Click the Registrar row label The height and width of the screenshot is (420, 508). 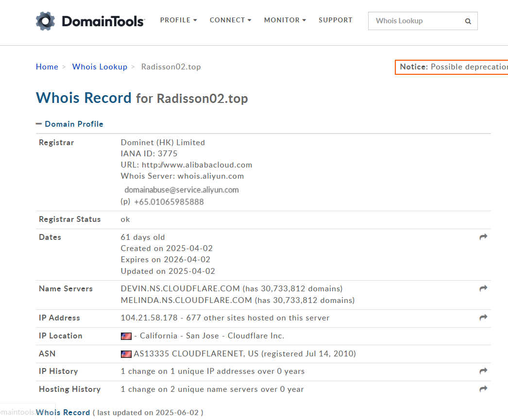[56, 142]
